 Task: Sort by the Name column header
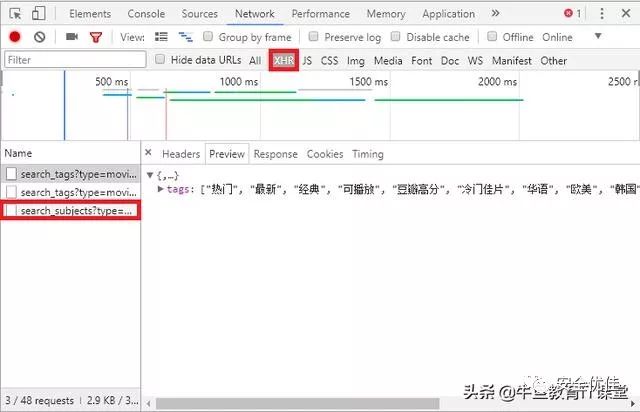point(18,153)
